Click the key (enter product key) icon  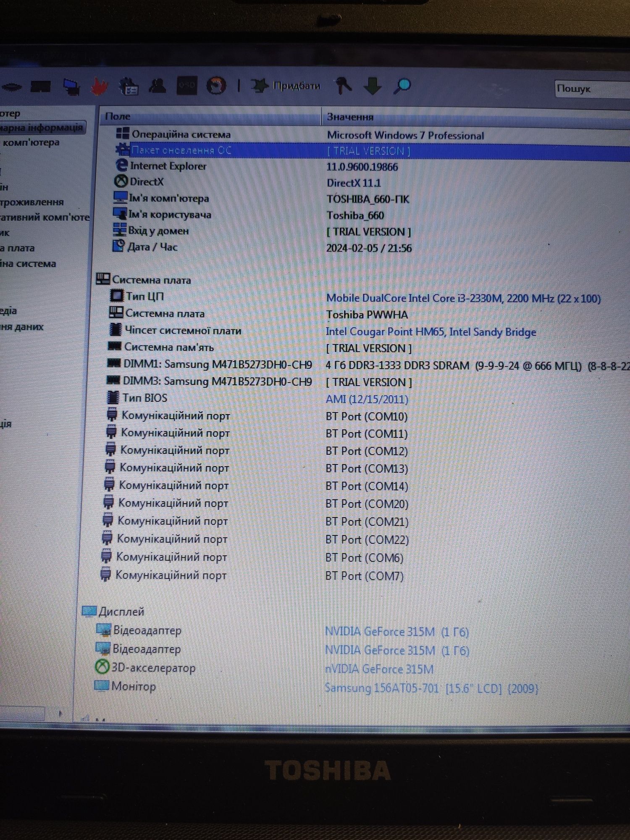pyautogui.click(x=344, y=86)
